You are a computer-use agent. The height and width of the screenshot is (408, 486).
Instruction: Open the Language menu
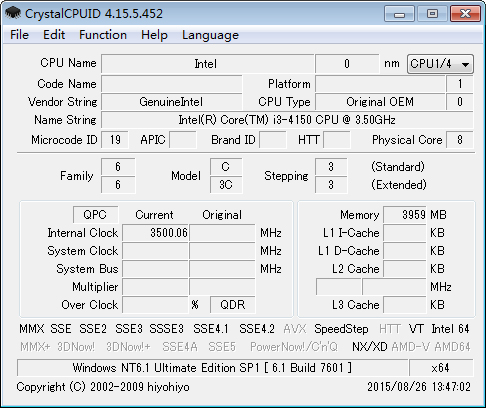tap(210, 35)
